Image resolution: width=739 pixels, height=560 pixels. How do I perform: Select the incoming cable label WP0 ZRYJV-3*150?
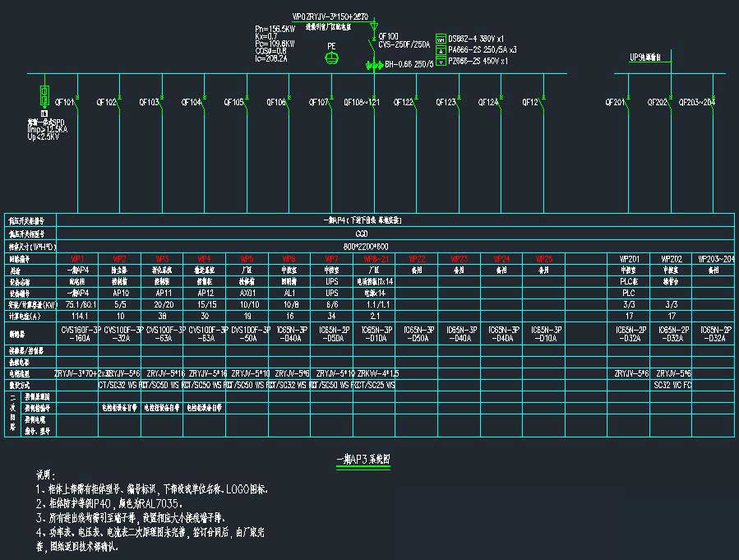point(330,17)
